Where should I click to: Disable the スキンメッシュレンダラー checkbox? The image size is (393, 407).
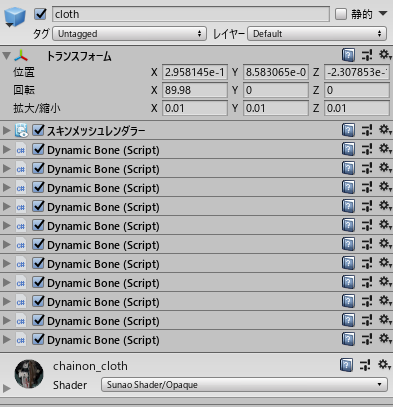point(39,130)
